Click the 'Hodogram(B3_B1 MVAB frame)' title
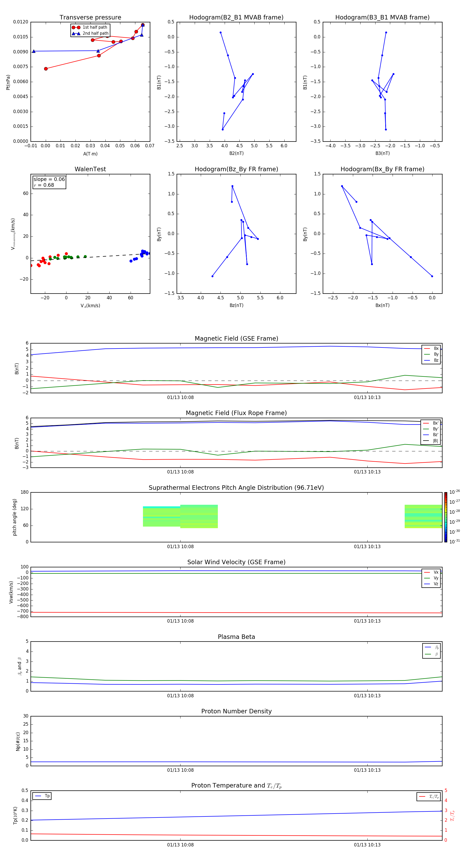 tap(382, 18)
